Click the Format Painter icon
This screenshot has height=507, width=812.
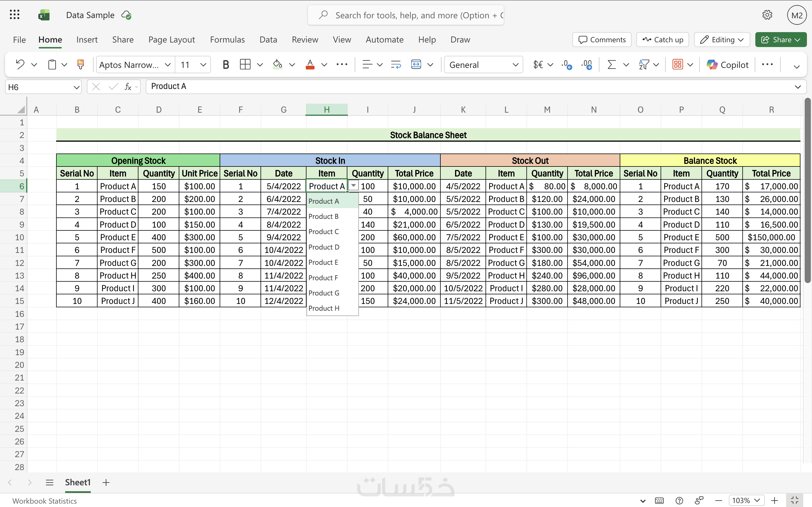81,65
